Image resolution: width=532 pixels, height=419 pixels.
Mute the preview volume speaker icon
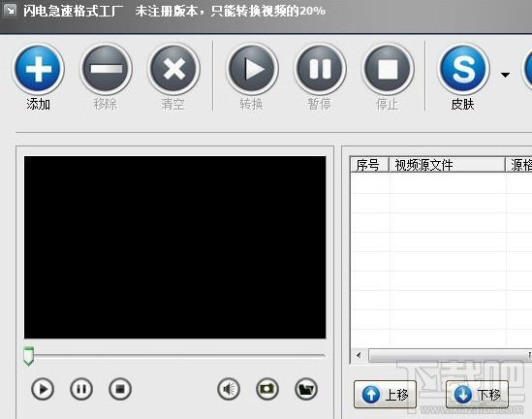(x=229, y=389)
